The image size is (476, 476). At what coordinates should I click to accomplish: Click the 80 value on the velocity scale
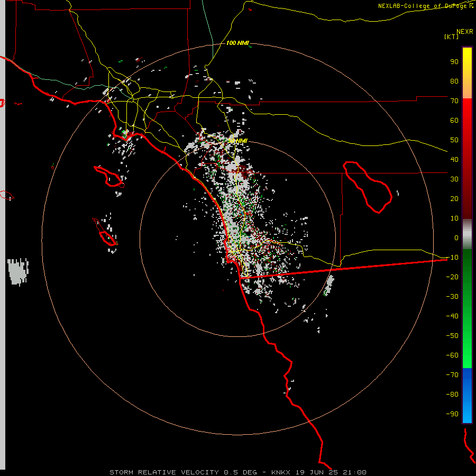454,81
